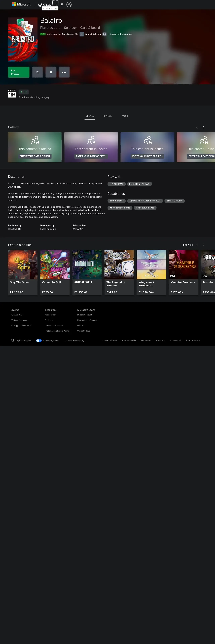Add Balatro to cart icon button

[51, 72]
